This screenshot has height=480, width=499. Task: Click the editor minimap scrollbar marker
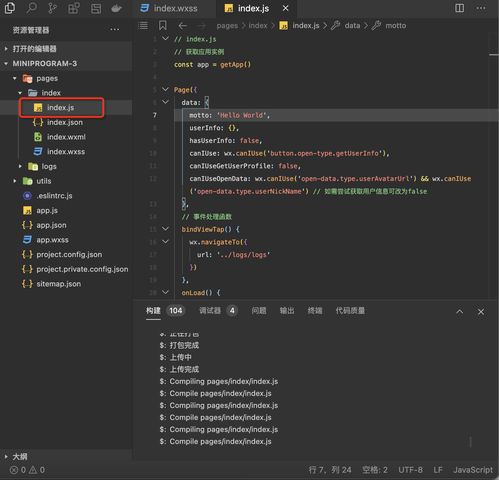tap(494, 54)
